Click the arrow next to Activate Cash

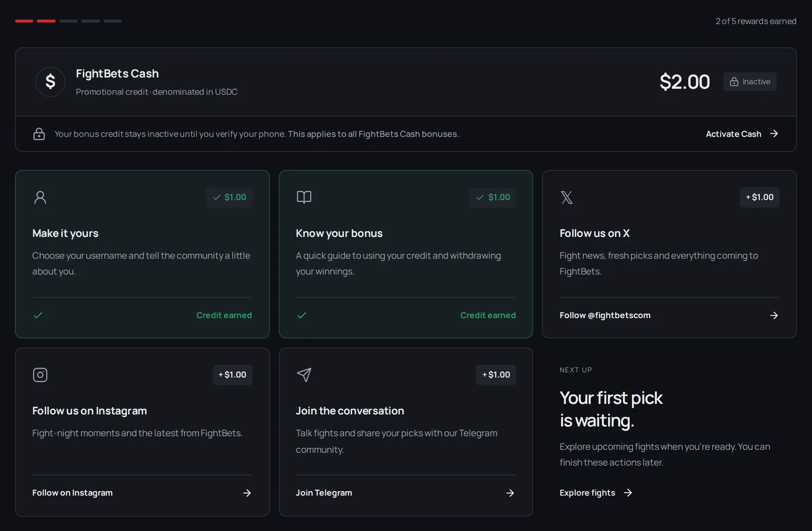(774, 134)
